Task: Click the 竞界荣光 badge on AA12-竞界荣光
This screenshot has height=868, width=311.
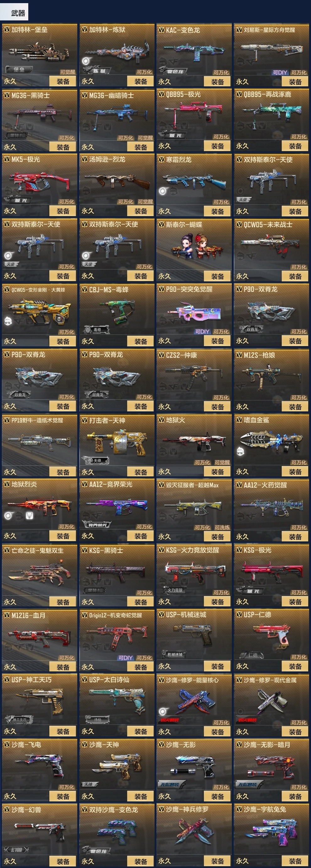Action: 97,525
